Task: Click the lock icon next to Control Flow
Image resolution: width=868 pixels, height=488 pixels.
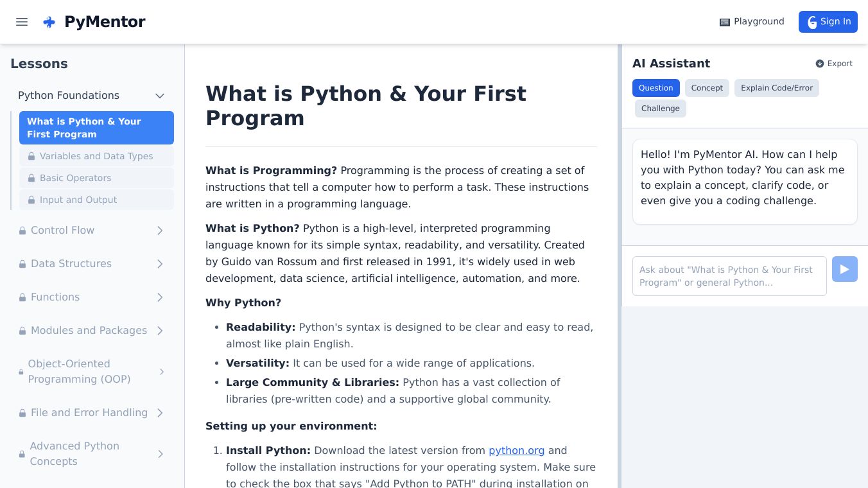Action: click(22, 231)
